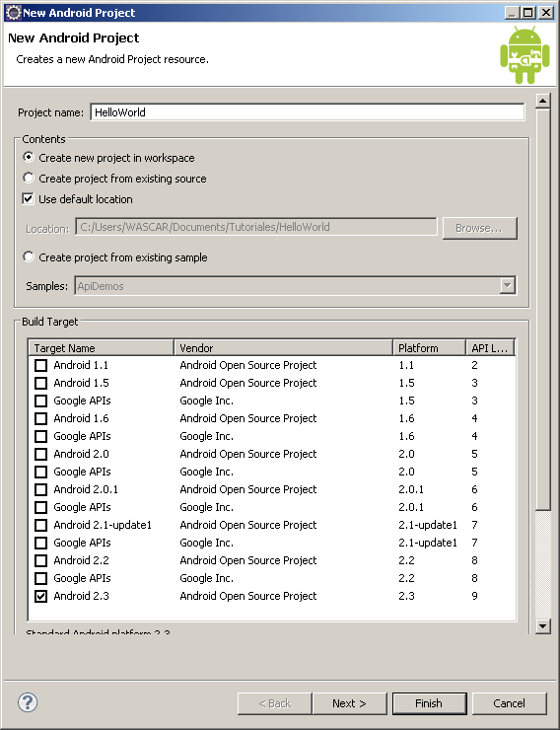The width and height of the screenshot is (560, 730).
Task: Click platform cell 2.3
Action: pyautogui.click(x=406, y=596)
